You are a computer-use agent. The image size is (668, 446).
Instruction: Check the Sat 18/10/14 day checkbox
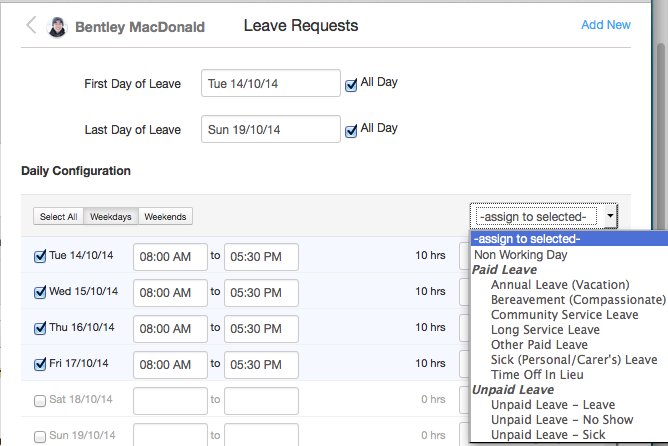[40, 401]
